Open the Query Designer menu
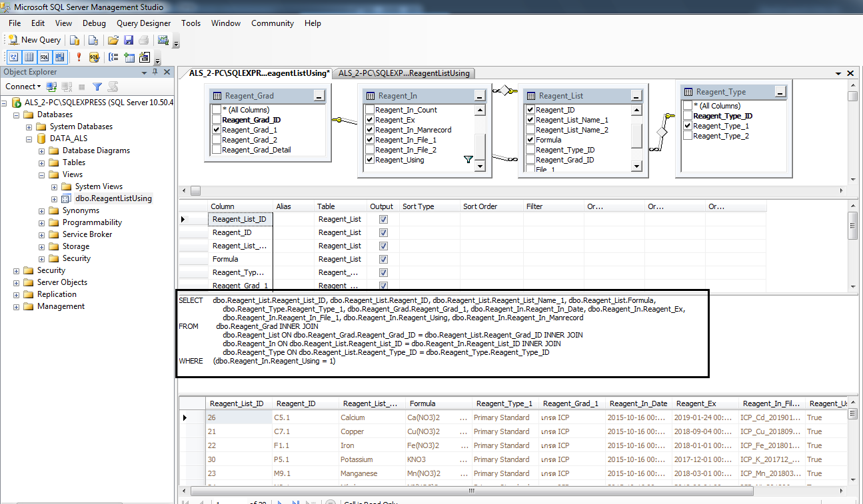 (x=143, y=23)
